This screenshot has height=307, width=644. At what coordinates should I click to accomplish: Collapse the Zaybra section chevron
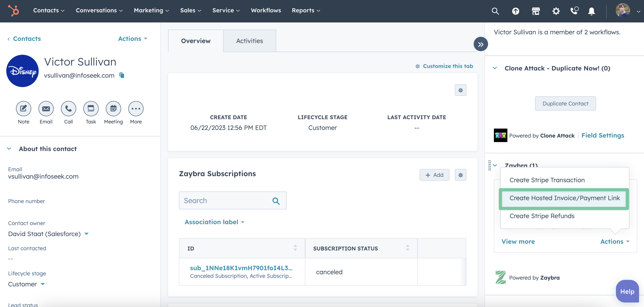point(495,165)
